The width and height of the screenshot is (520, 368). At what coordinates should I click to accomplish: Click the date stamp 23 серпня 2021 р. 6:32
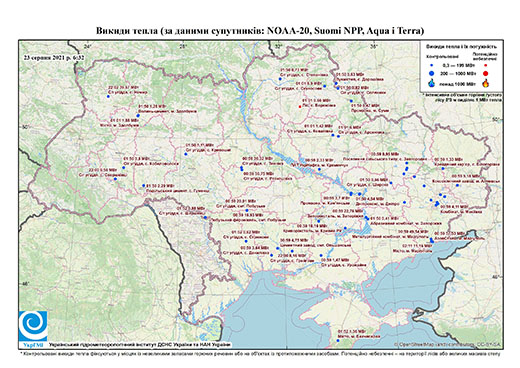coord(53,58)
